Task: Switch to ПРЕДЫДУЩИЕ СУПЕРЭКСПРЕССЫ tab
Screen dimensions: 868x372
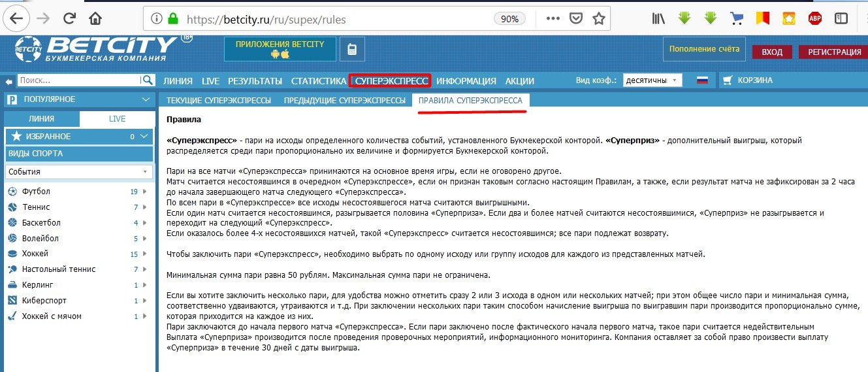Action: [x=344, y=101]
